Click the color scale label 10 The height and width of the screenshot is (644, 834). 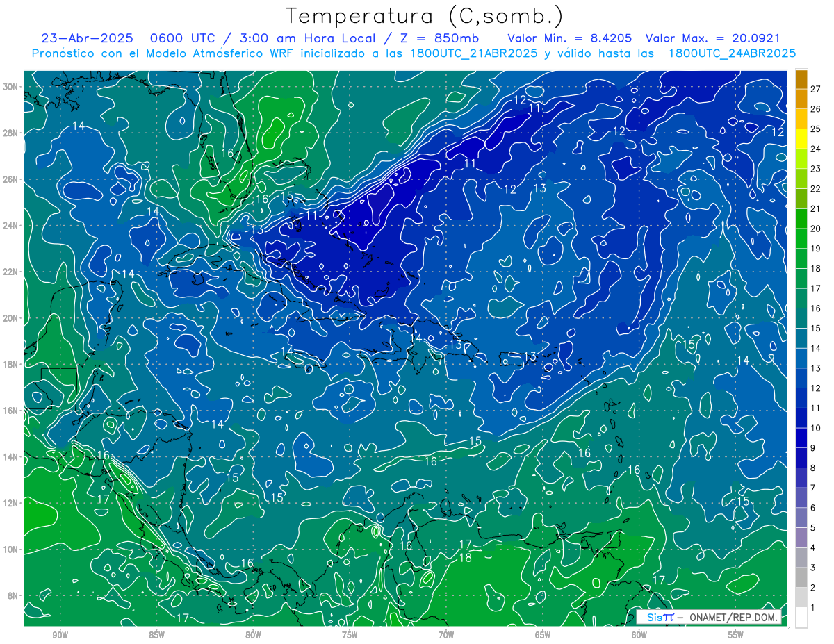[816, 428]
